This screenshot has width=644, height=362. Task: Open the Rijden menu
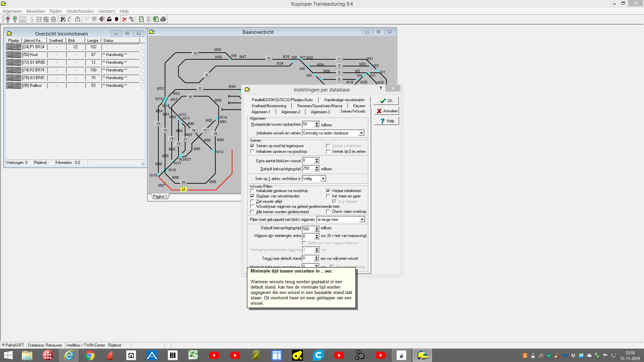[56, 11]
